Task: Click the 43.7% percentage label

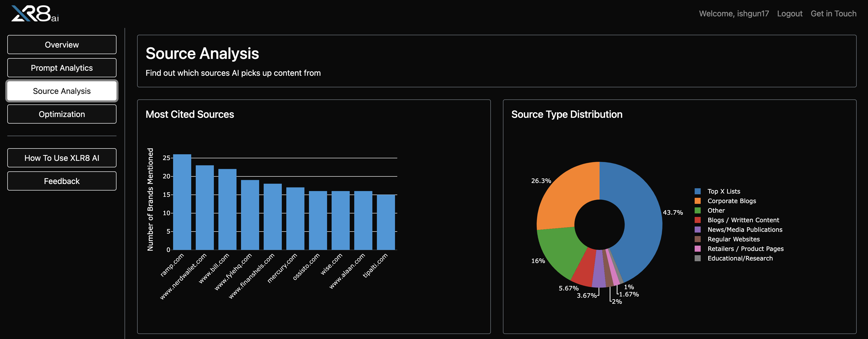Action: tap(673, 213)
